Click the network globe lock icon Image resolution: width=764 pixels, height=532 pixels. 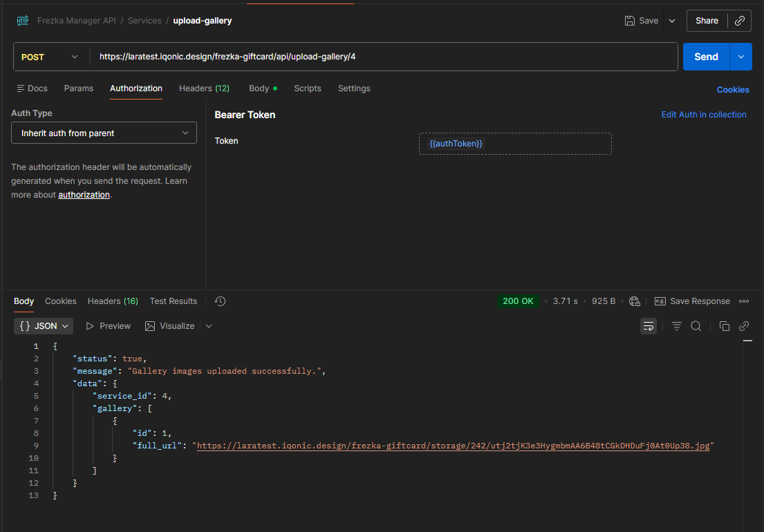[x=635, y=301]
